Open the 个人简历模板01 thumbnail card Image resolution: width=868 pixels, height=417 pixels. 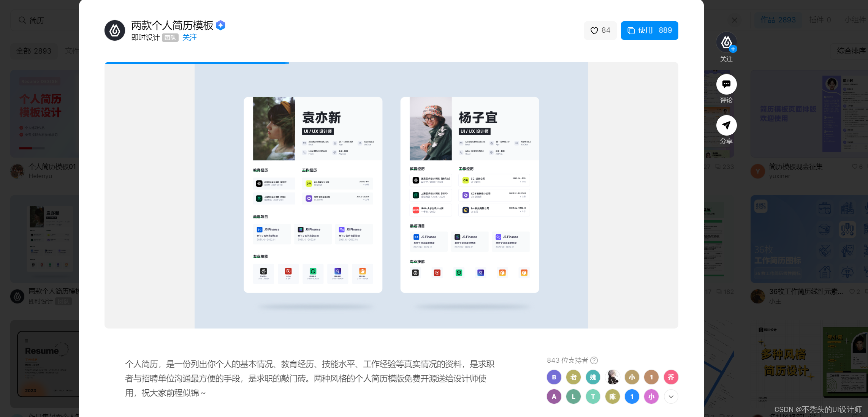click(44, 114)
